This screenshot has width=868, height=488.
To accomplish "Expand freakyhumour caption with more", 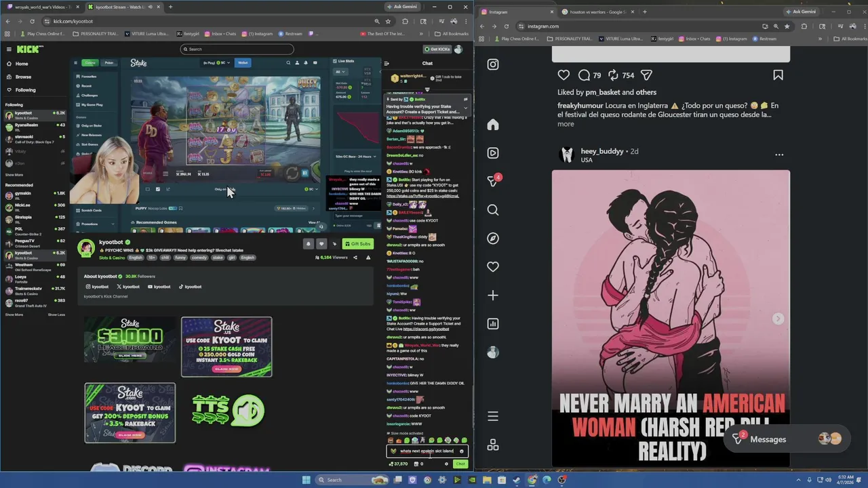I will [566, 124].
